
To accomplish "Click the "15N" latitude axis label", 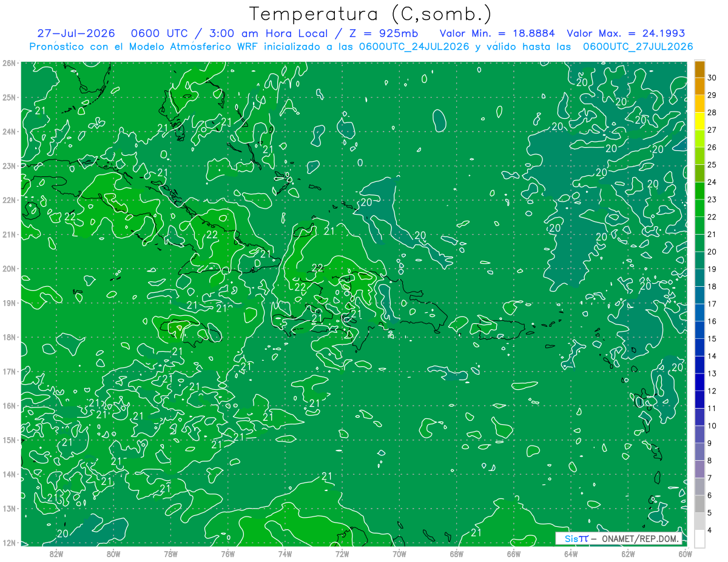I will tap(8, 440).
